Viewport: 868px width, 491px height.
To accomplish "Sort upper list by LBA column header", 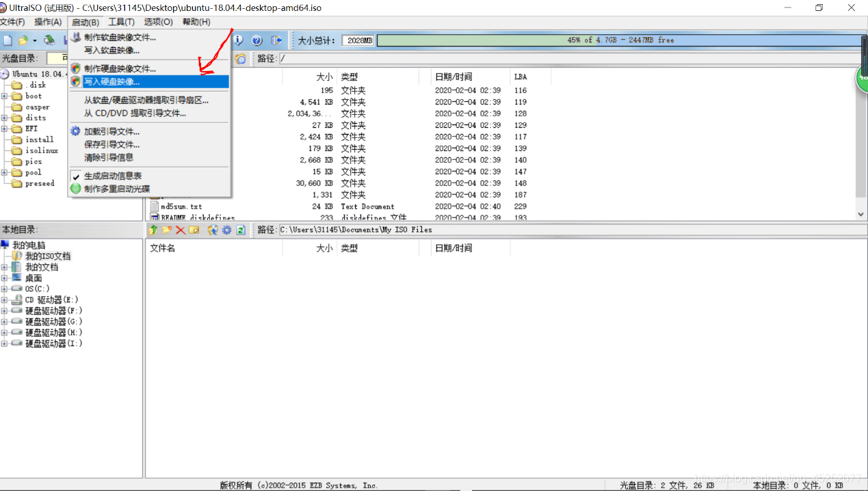I will pos(521,77).
